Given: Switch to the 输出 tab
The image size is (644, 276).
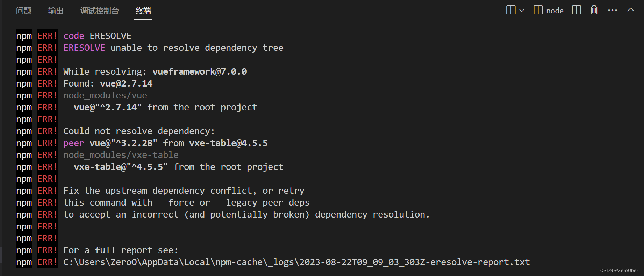Looking at the screenshot, I should (56, 11).
